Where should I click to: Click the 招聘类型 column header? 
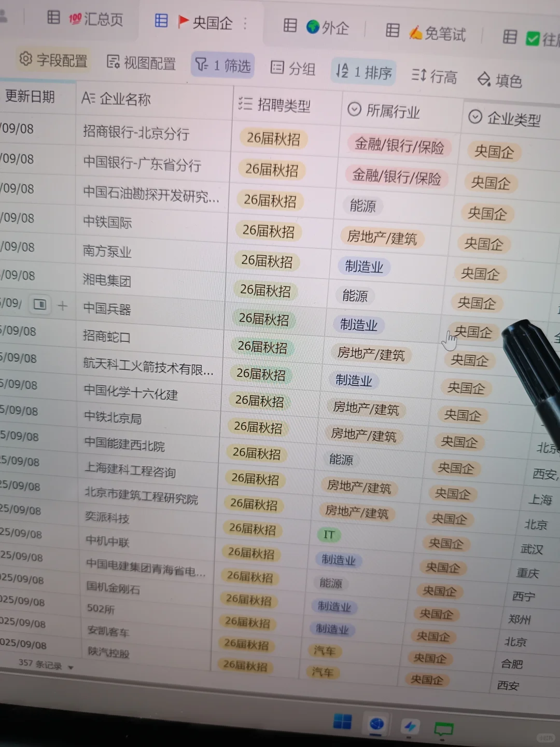click(x=274, y=105)
